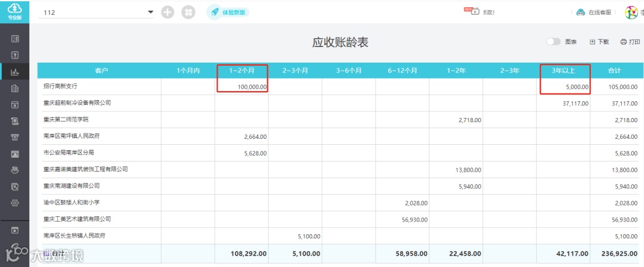Click the bold 42,117.00 total
Screen dimensions: 644x267
click(x=572, y=254)
